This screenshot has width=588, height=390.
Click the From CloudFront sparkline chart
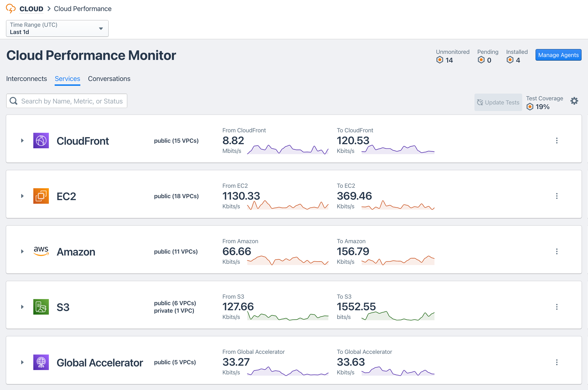pos(288,149)
